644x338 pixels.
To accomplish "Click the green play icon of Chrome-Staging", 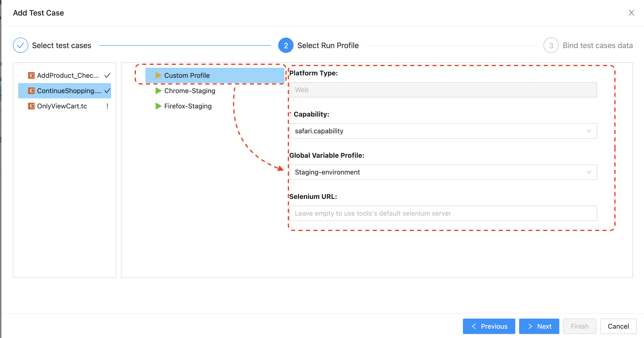I will 158,90.
